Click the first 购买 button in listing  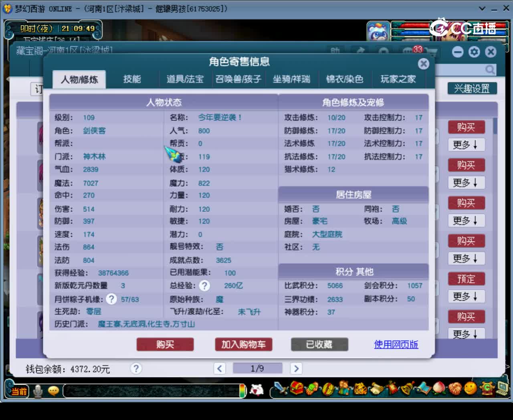coord(466,127)
